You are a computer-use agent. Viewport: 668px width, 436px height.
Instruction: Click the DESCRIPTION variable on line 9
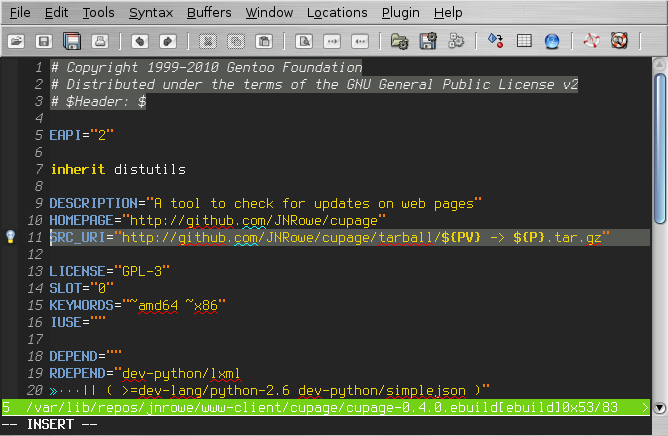[94, 203]
